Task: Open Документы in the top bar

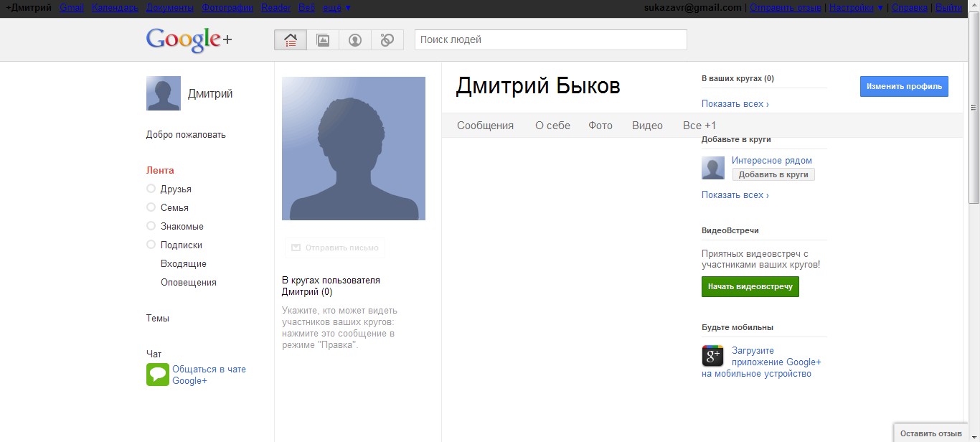Action: (170, 8)
